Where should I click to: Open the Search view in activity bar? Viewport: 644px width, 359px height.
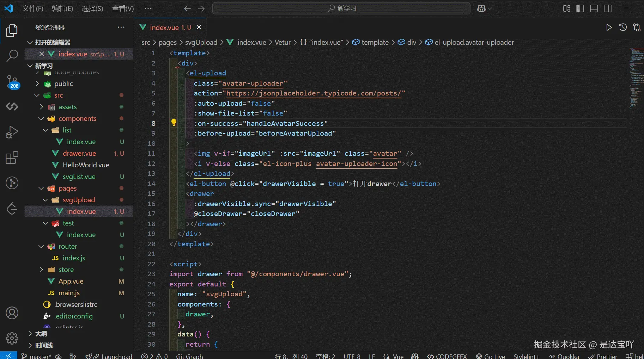12,56
